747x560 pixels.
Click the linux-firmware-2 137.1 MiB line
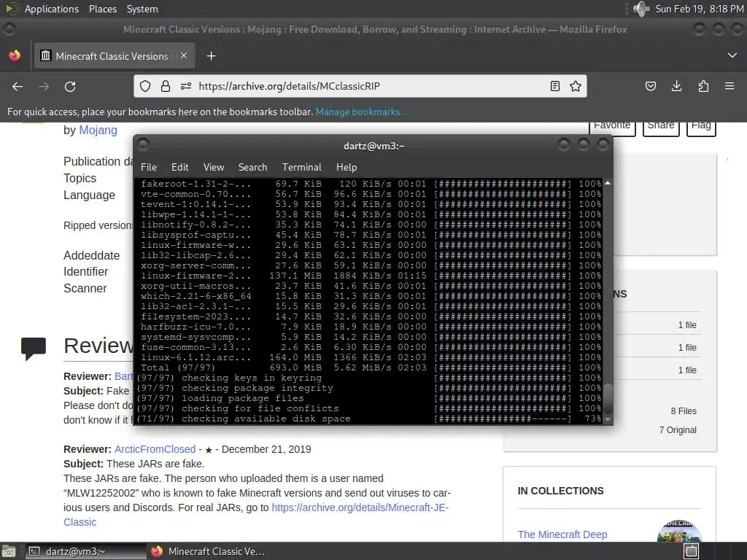371,276
